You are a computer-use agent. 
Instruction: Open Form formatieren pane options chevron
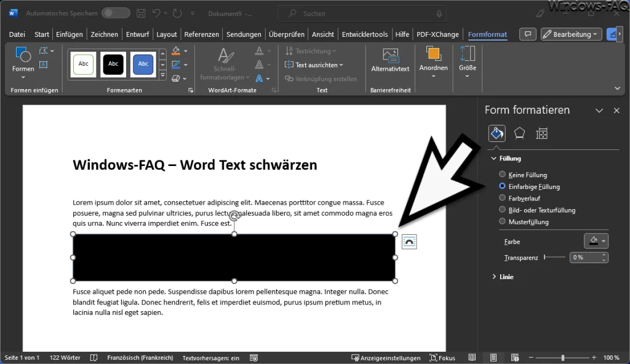coord(599,111)
